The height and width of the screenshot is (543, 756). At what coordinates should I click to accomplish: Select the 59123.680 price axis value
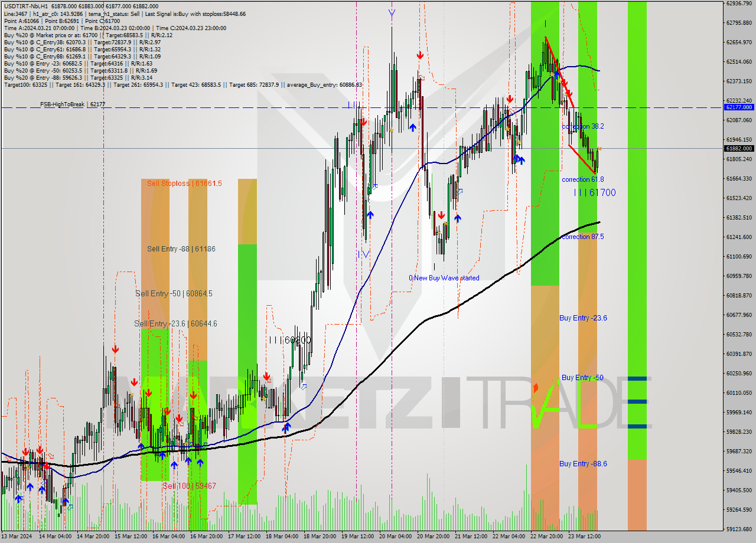pyautogui.click(x=739, y=529)
